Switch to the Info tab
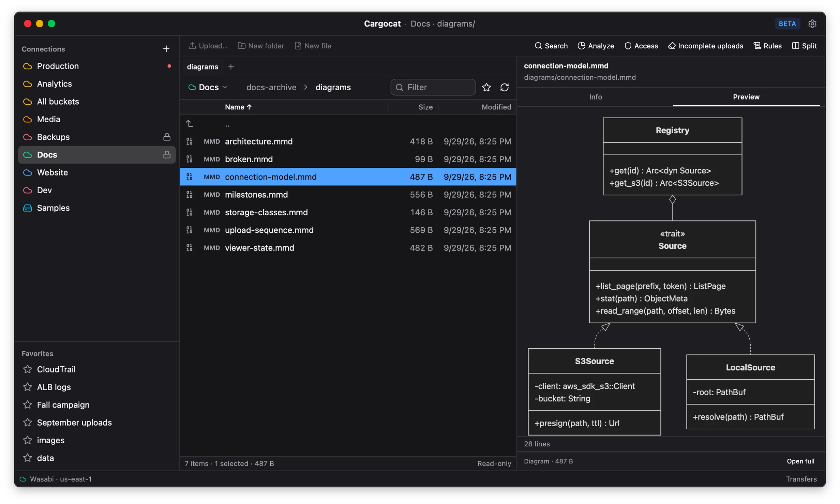 (x=595, y=97)
